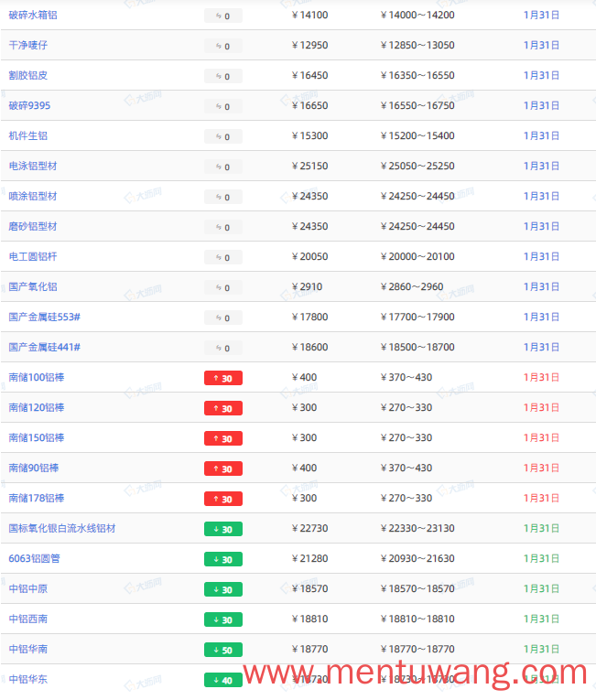The height and width of the screenshot is (700, 596).
Task: Open the 干净唛仔 product link
Action: click(x=28, y=45)
